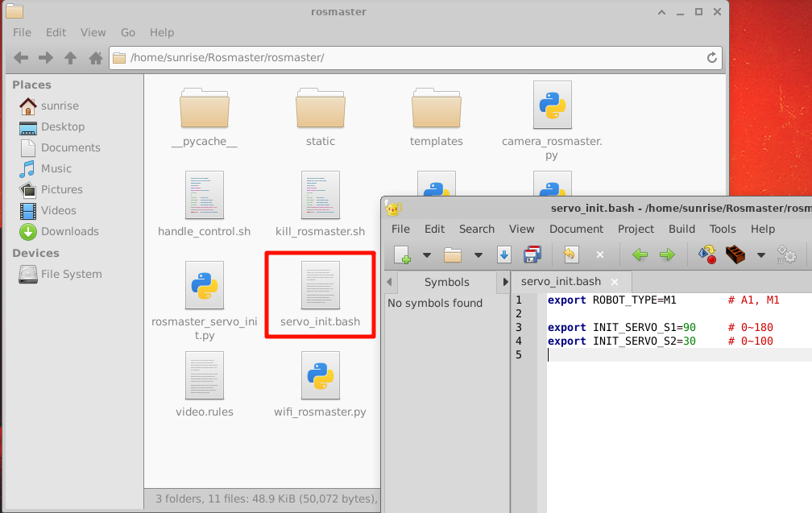
Task: Open the build options dropdown arrow
Action: (x=760, y=255)
